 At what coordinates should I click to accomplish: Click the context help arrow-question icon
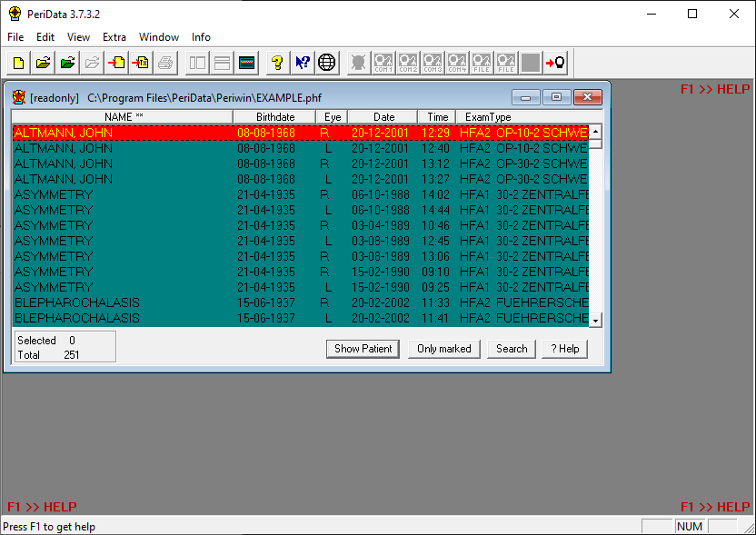(x=303, y=63)
